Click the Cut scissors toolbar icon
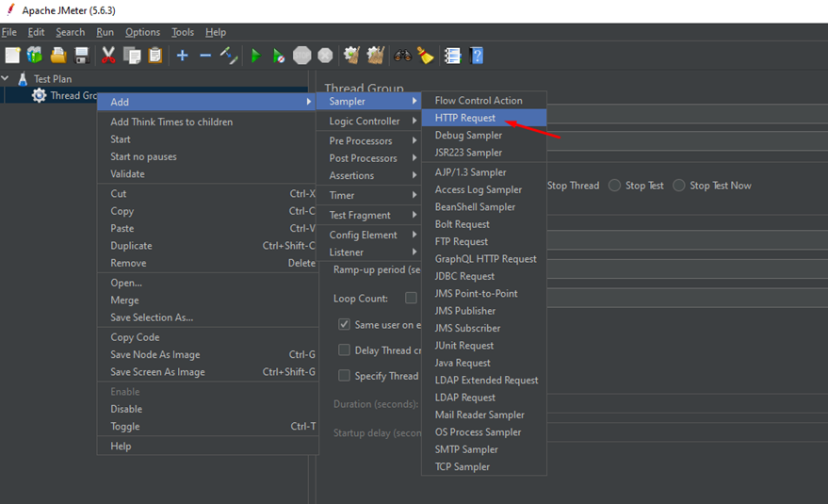This screenshot has width=828, height=504. (108, 56)
